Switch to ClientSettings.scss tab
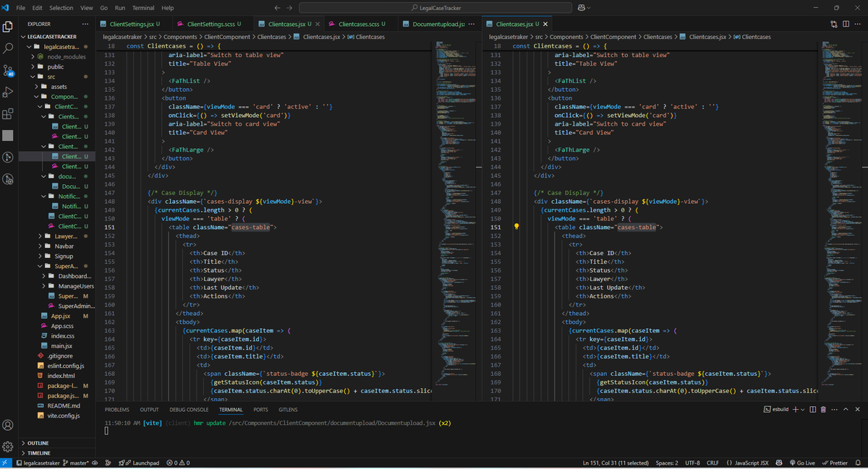868x469 pixels. [x=211, y=24]
